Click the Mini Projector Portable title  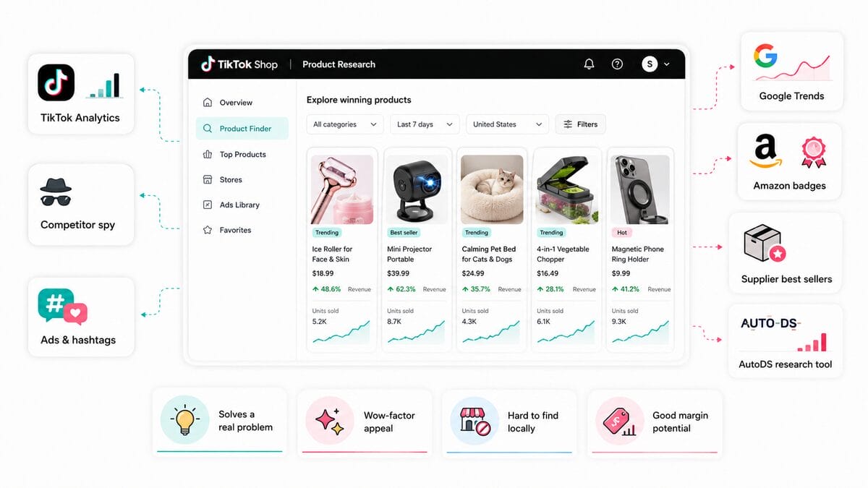pyautogui.click(x=409, y=254)
